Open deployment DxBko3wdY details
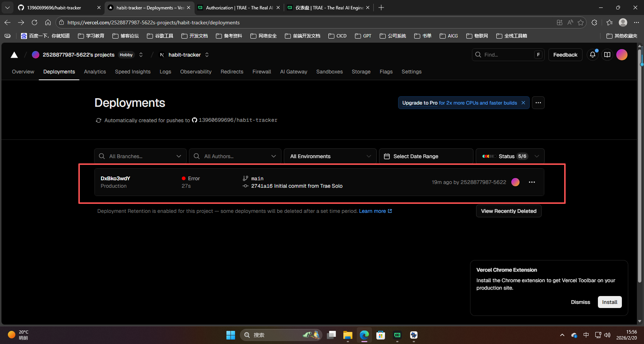The image size is (644, 344). (x=115, y=178)
